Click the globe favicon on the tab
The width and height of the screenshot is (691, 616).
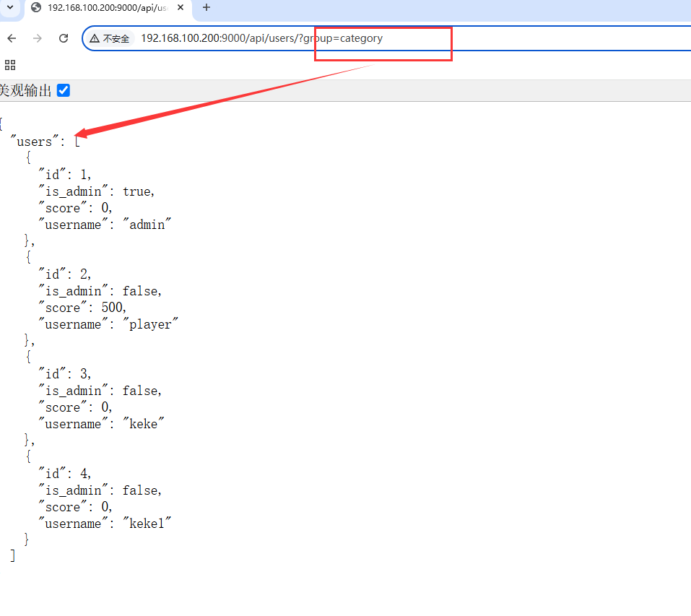[x=36, y=7]
